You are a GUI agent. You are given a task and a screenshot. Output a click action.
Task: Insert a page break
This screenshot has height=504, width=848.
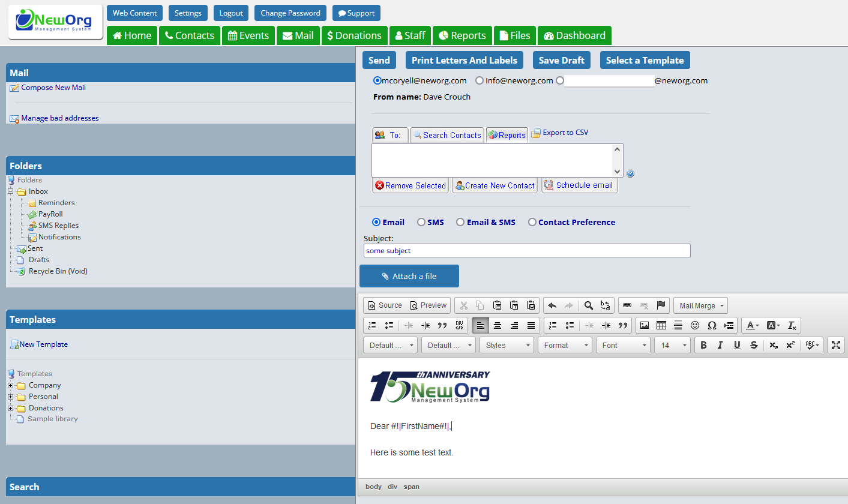[729, 325]
